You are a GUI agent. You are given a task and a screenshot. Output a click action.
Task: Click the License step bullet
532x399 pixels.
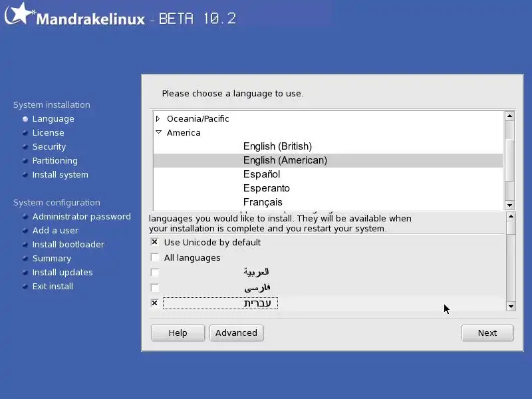click(25, 133)
